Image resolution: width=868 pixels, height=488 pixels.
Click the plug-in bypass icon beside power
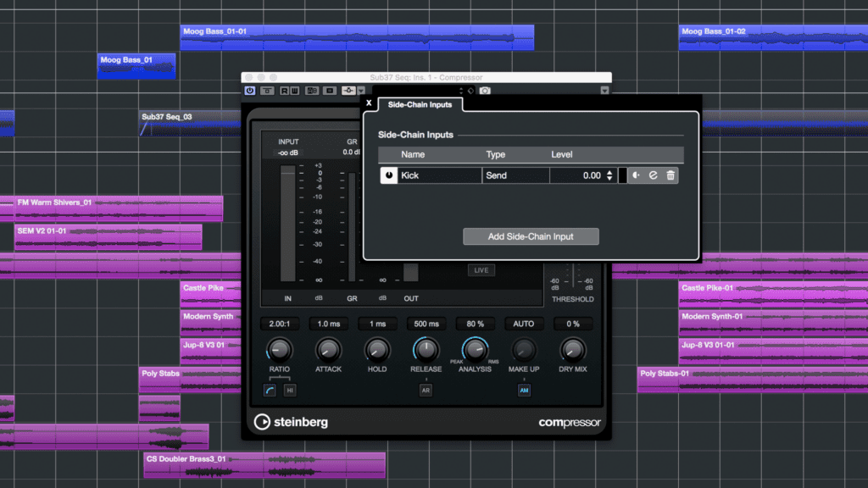click(x=267, y=91)
